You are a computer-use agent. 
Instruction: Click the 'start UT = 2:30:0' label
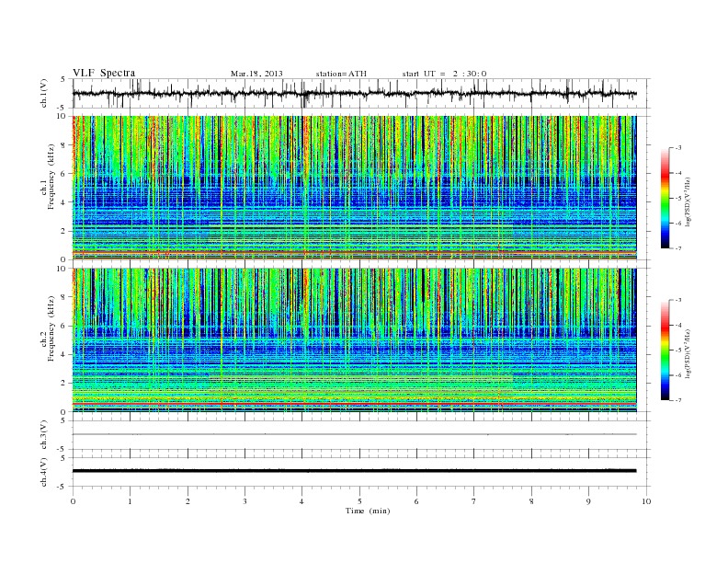pyautogui.click(x=444, y=74)
